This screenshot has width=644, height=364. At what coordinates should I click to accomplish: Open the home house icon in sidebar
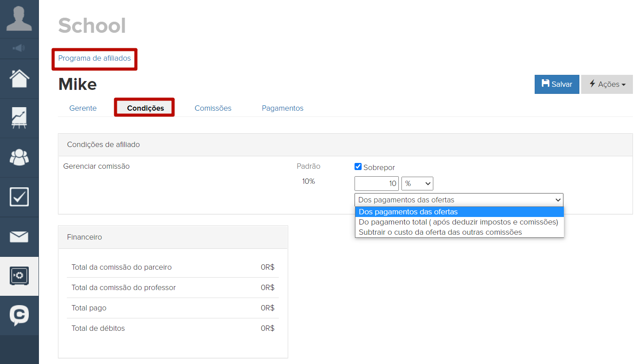(x=19, y=79)
